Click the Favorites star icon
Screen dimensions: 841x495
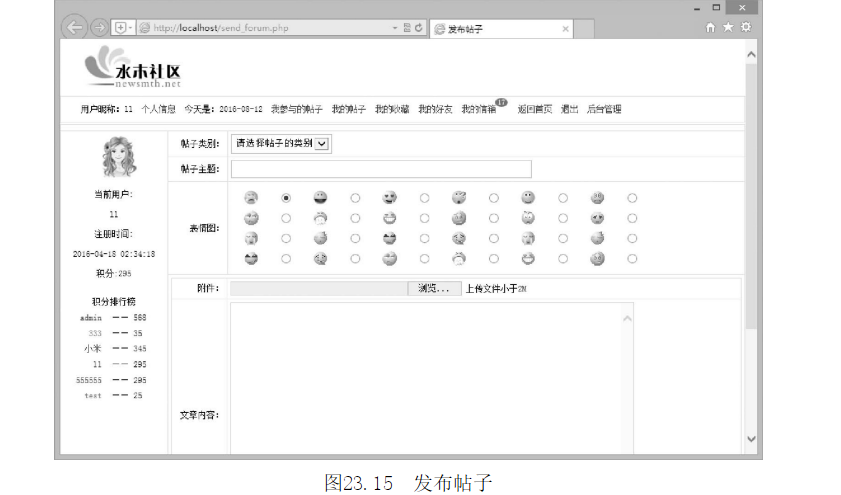(728, 27)
